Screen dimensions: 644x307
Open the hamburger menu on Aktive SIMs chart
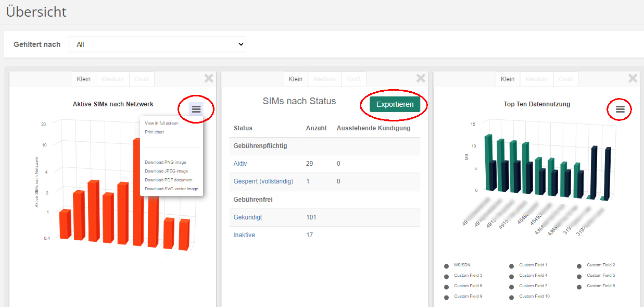tap(196, 109)
